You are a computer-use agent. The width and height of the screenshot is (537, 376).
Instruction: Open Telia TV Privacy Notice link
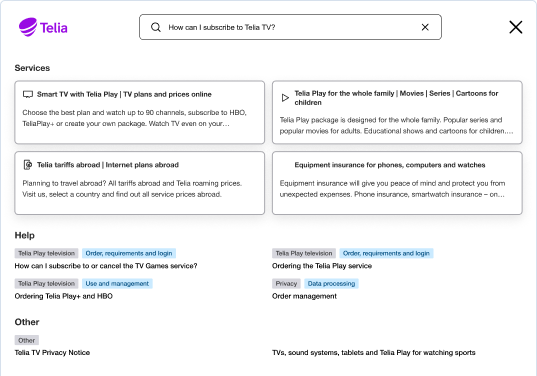[x=52, y=352]
